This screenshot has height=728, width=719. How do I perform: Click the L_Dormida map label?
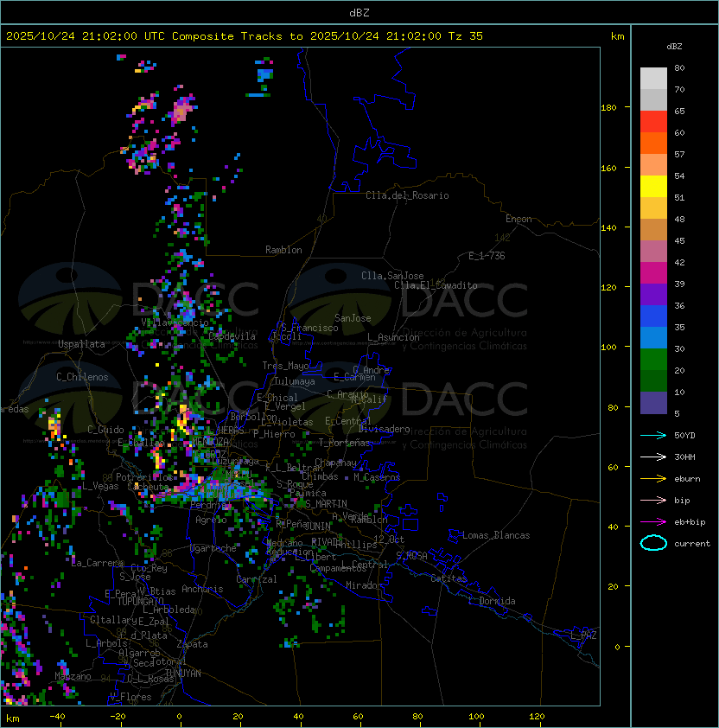pos(492,601)
